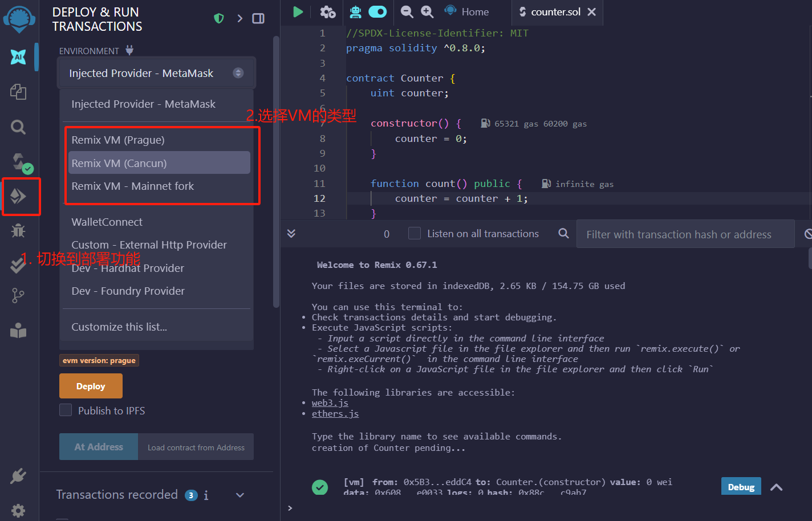Open the Plugin Manager plug icon
This screenshot has height=521, width=812.
[18, 476]
